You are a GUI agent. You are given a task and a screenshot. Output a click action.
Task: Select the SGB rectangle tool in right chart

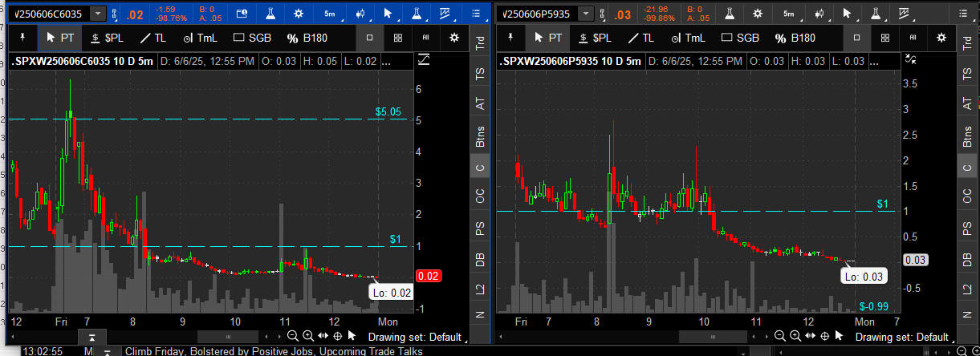[x=740, y=38]
